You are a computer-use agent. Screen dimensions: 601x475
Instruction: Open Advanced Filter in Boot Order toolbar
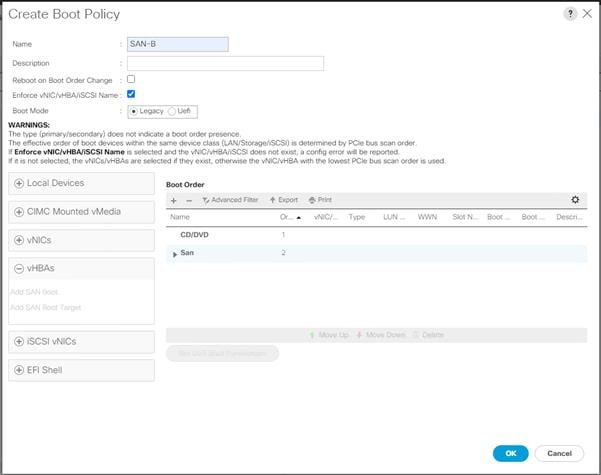[x=230, y=200]
